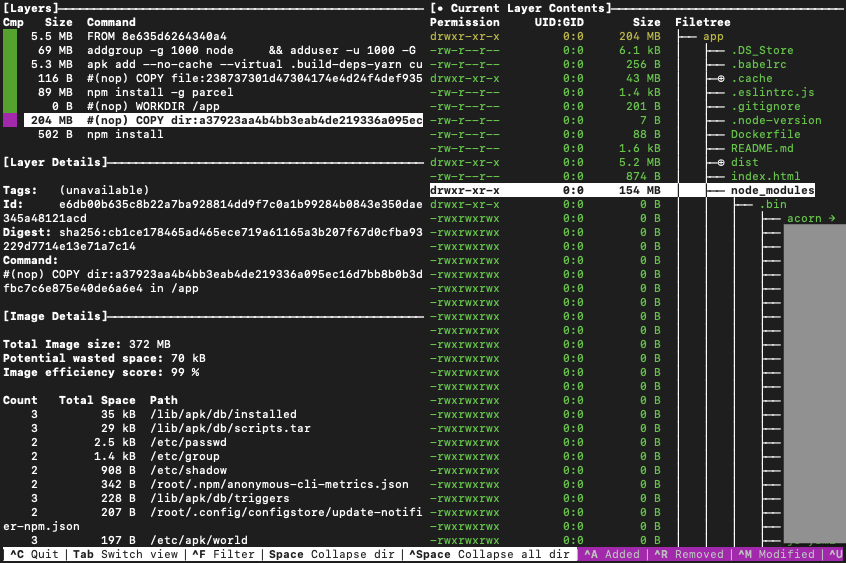846x563 pixels.
Task: Click the ^C Quit shortcut
Action: pos(34,554)
